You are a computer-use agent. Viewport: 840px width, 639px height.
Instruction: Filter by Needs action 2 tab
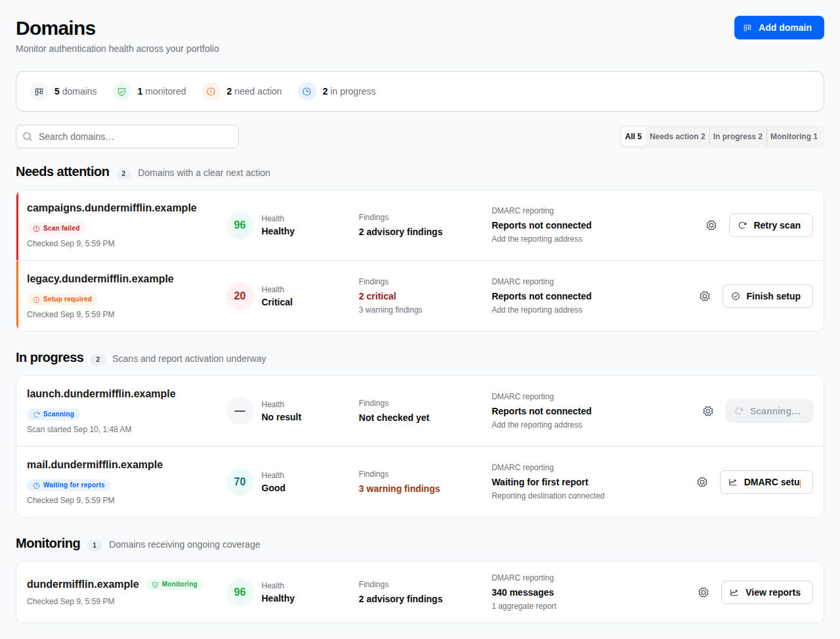677,137
